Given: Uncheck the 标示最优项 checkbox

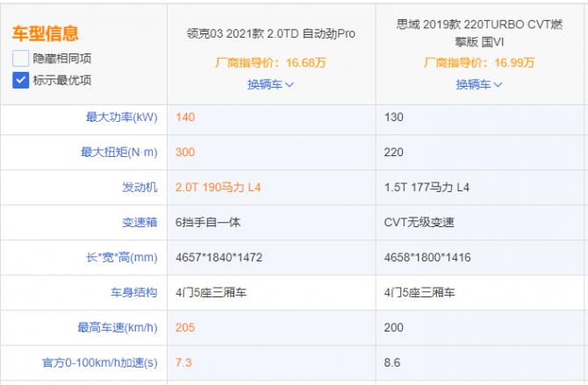Looking at the screenshot, I should coord(20,80).
